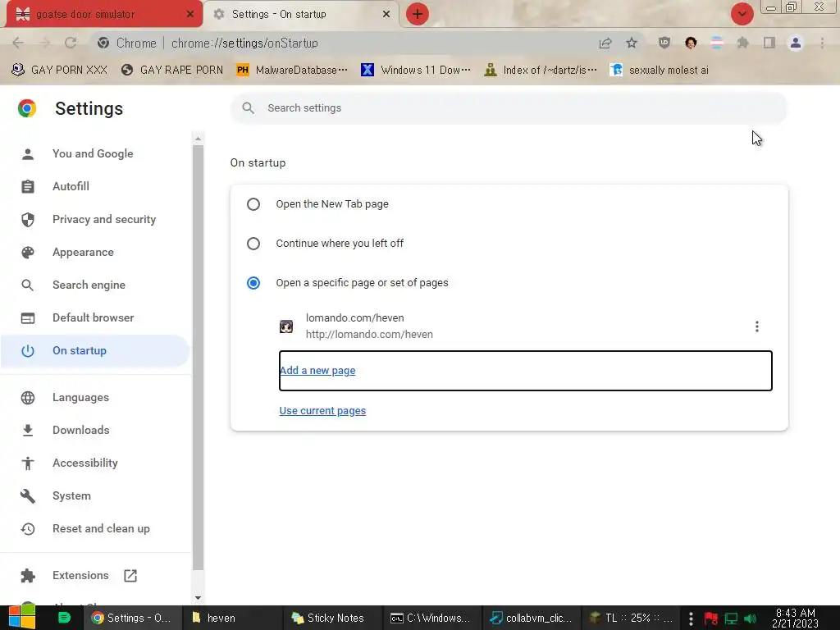The image size is (840, 630).
Task: Open Extensions page from sidebar
Action: point(80,575)
